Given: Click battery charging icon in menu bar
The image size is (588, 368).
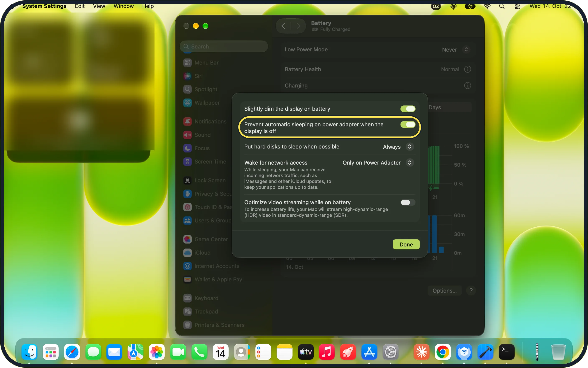Looking at the screenshot, I should point(470,6).
